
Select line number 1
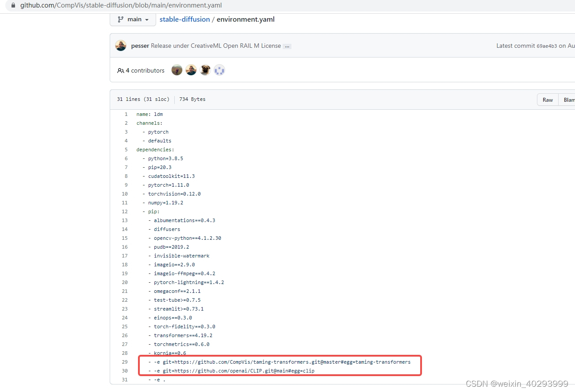(x=126, y=114)
